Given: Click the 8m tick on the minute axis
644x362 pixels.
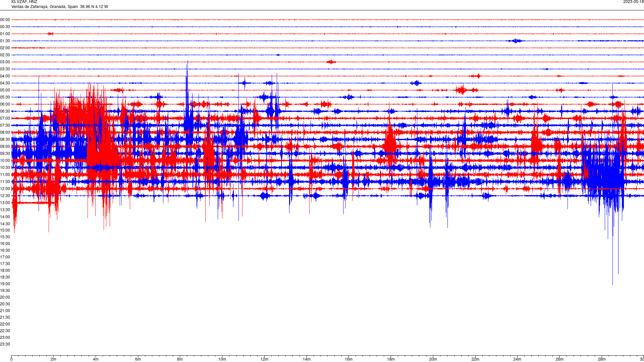Looking at the screenshot, I should [x=180, y=359].
